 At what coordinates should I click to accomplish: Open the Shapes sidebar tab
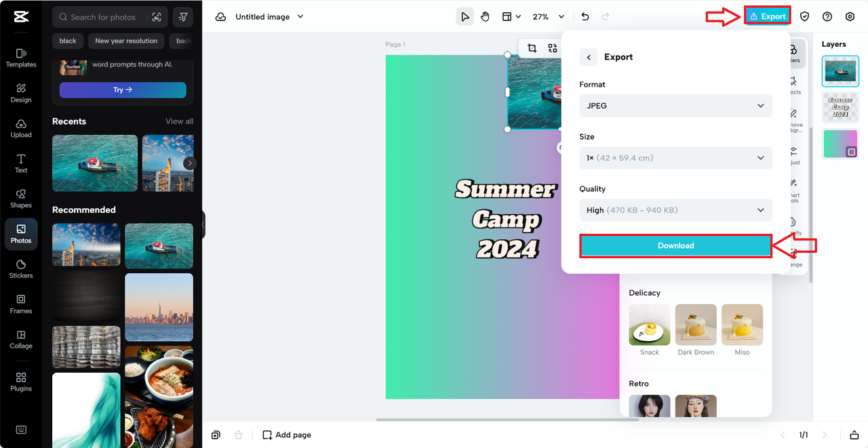click(21, 198)
